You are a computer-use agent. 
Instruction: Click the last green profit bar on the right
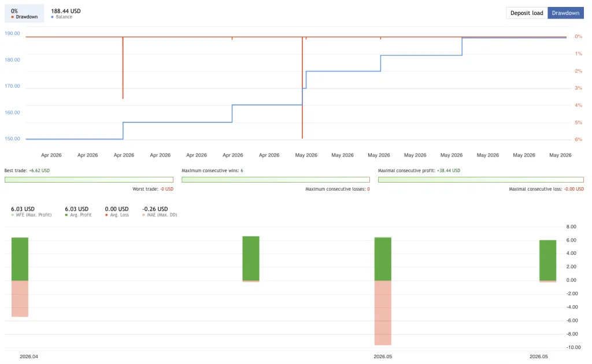tap(548, 260)
